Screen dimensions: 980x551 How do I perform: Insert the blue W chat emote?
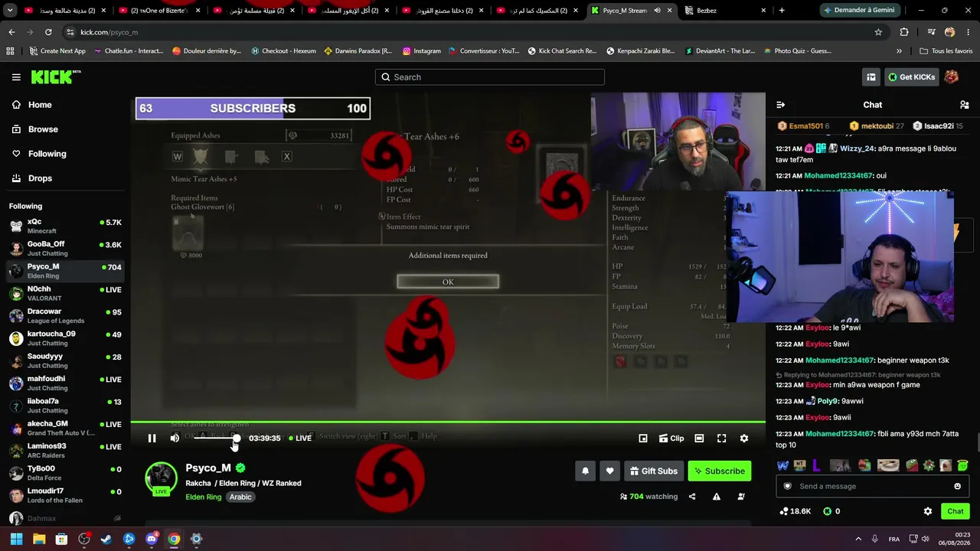pyautogui.click(x=782, y=465)
